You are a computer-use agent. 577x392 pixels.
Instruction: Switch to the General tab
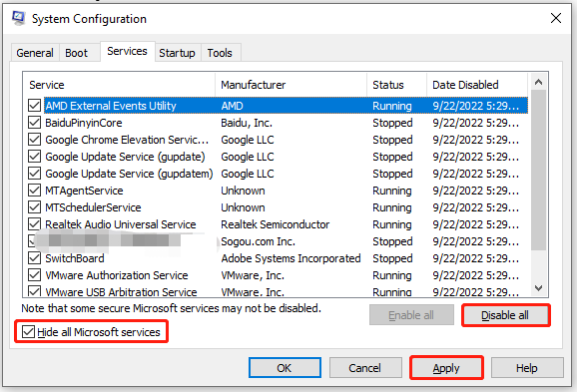[x=35, y=53]
